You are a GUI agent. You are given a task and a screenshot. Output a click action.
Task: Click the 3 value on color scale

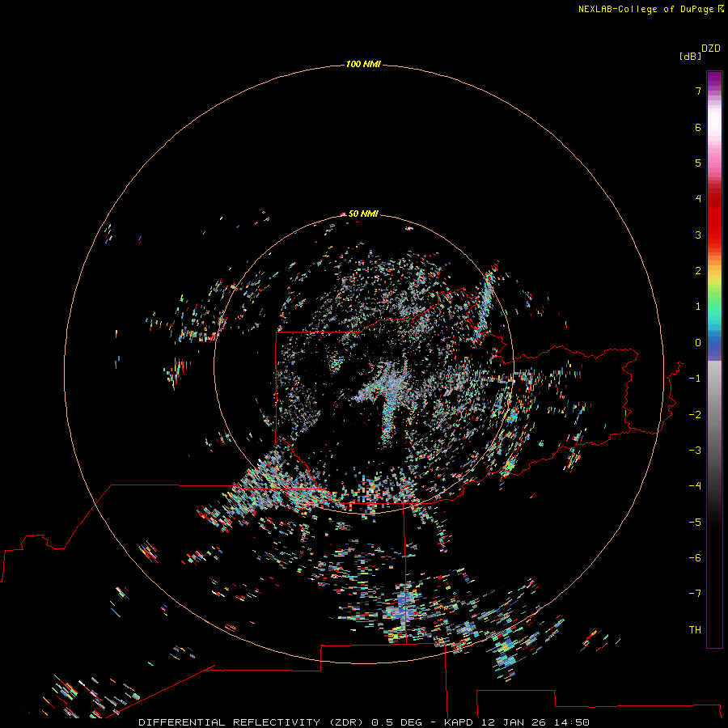698,235
